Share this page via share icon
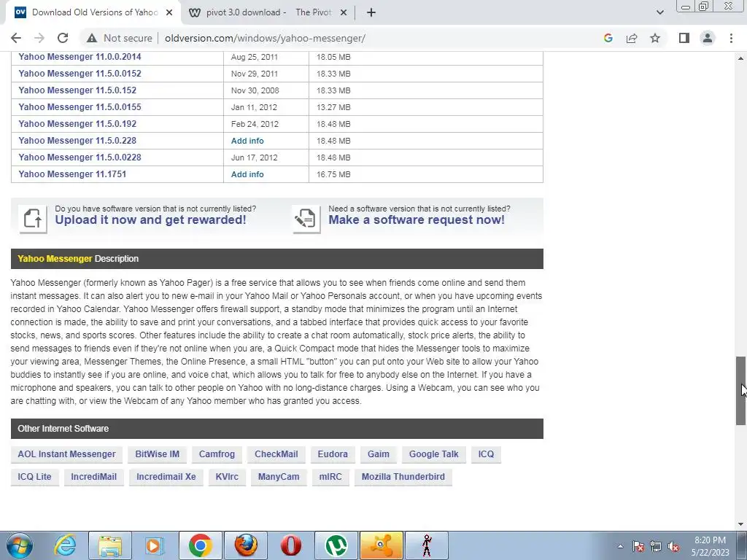Viewport: 747px width, 560px height. click(632, 38)
